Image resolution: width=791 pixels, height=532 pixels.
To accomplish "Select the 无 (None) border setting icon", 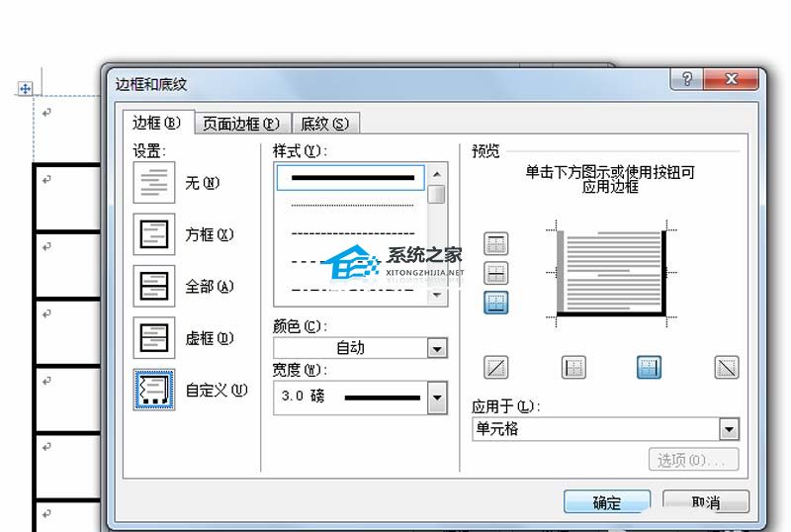I will point(154,183).
